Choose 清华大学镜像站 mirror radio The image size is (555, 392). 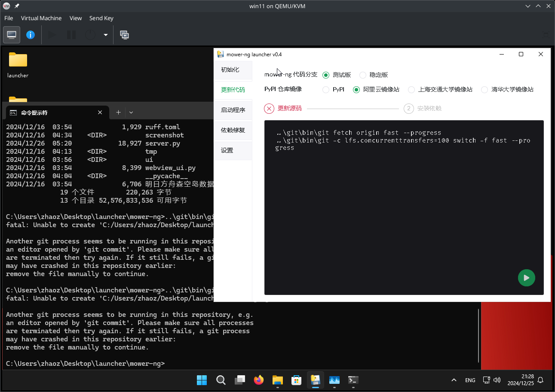tap(484, 90)
